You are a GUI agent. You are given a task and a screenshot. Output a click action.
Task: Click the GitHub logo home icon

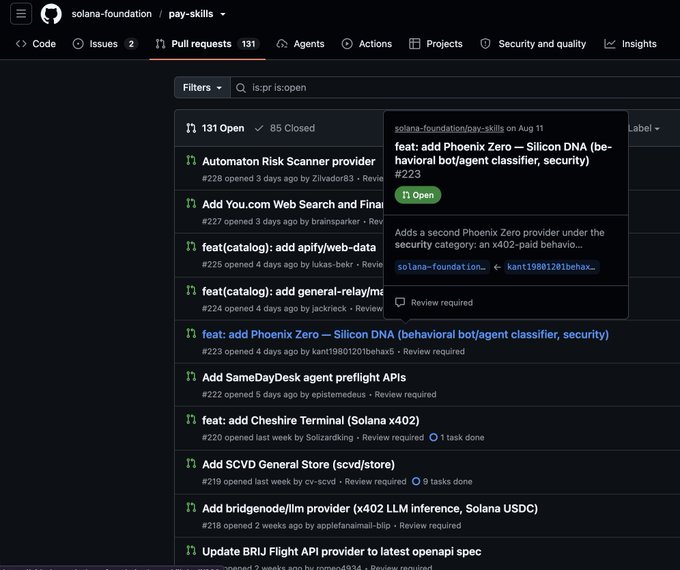point(51,14)
